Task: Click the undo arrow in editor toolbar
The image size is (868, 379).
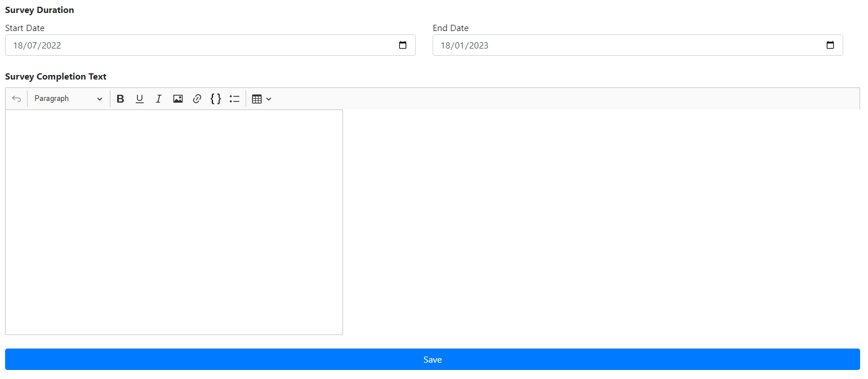Action: (x=16, y=99)
